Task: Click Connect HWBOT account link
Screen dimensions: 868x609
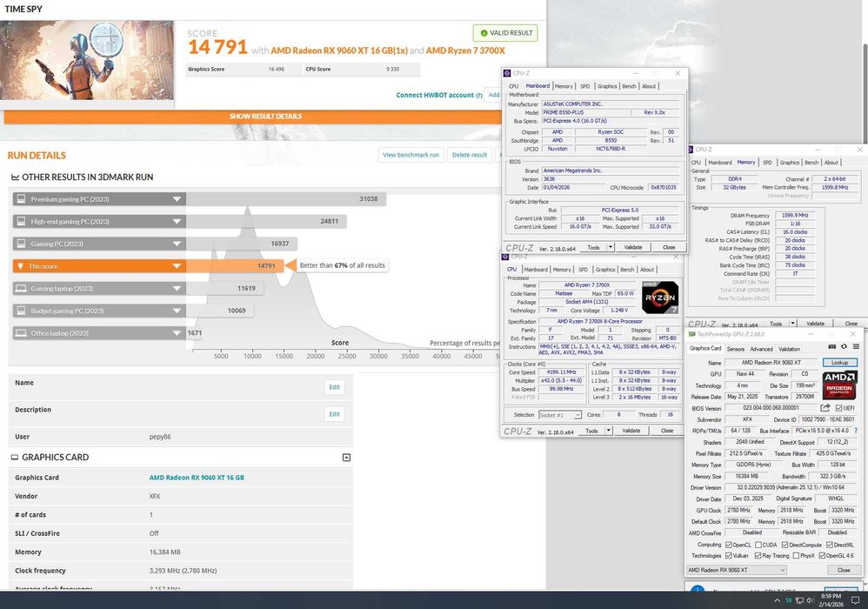Action: 435,95
